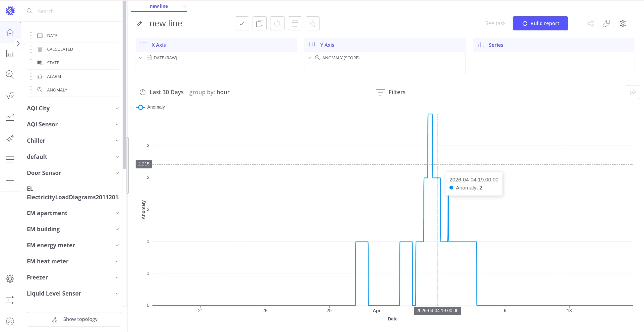Viewport: 644px width, 332px height.
Task: Click the duplicate copy icon button
Action: 260,23
